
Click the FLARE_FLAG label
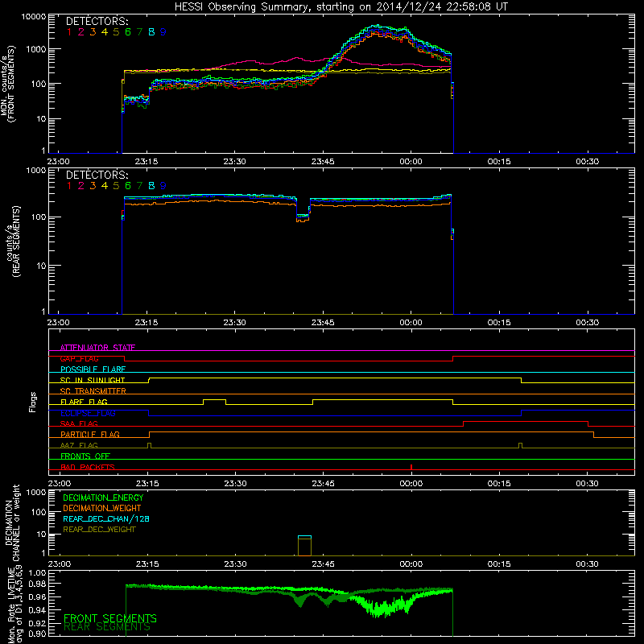[84, 402]
